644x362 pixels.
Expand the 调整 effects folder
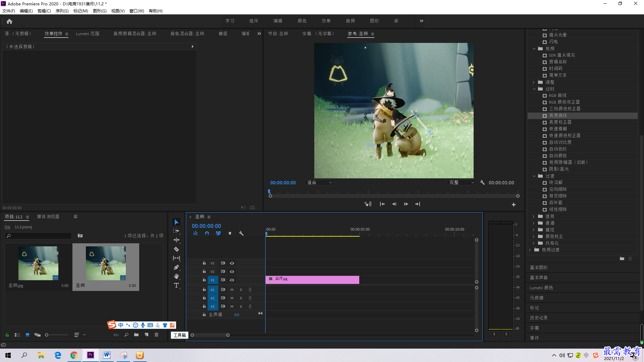pos(534,82)
